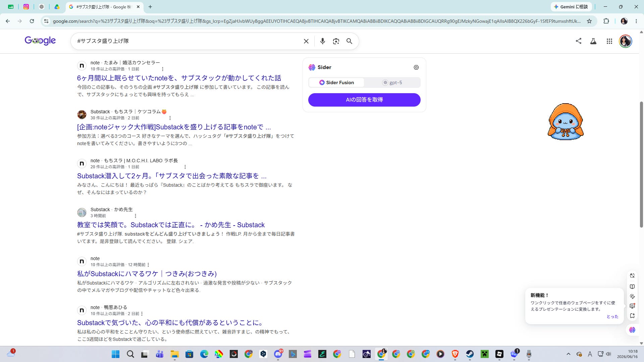
Task: Share the search results page
Action: click(579, 41)
